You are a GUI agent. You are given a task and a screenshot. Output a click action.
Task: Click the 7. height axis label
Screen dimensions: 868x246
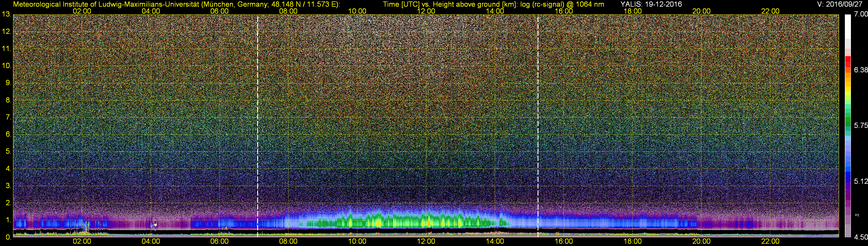coord(8,117)
